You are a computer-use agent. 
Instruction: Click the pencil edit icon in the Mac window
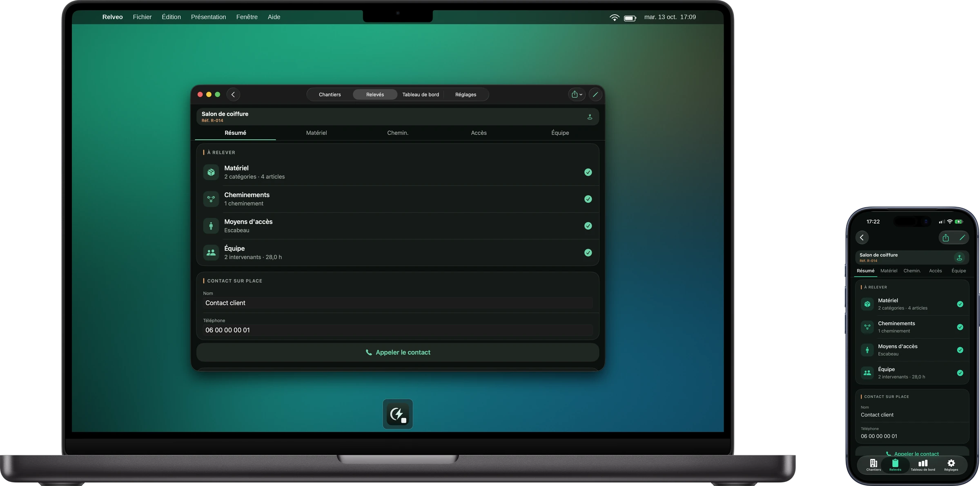[x=595, y=94]
